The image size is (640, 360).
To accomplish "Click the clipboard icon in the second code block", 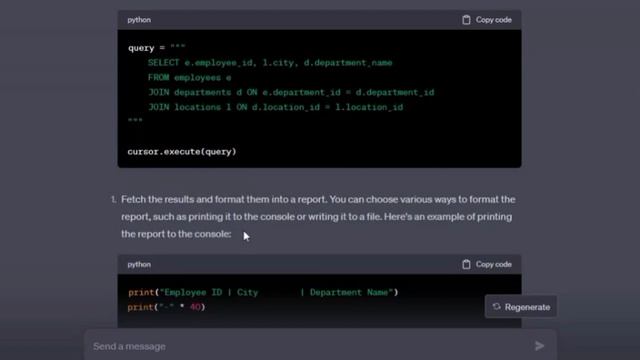I will [466, 264].
